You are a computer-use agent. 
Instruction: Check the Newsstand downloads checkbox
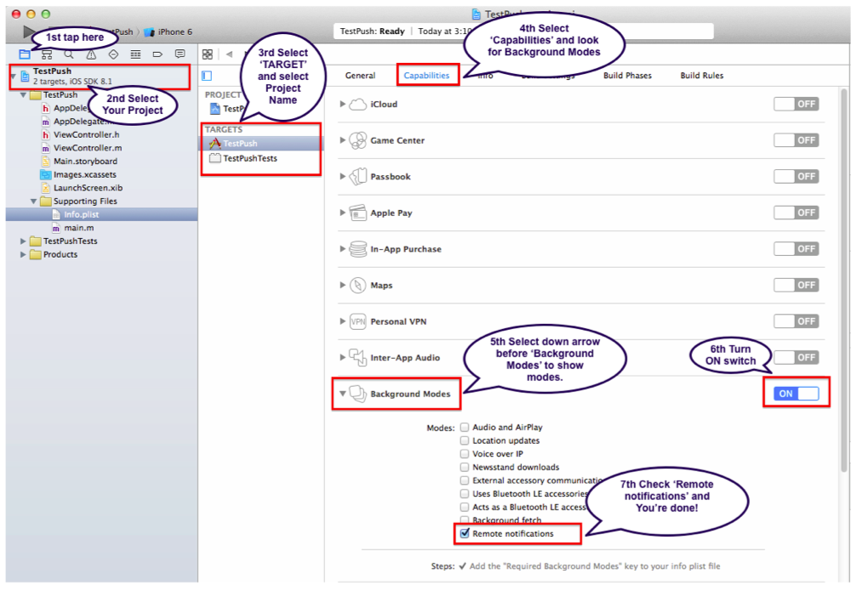coord(465,467)
